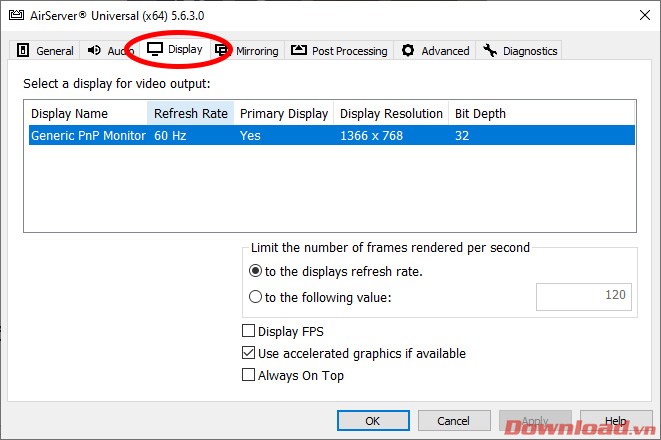
Task: Sort by Refresh Rate column header
Action: pyautogui.click(x=191, y=113)
